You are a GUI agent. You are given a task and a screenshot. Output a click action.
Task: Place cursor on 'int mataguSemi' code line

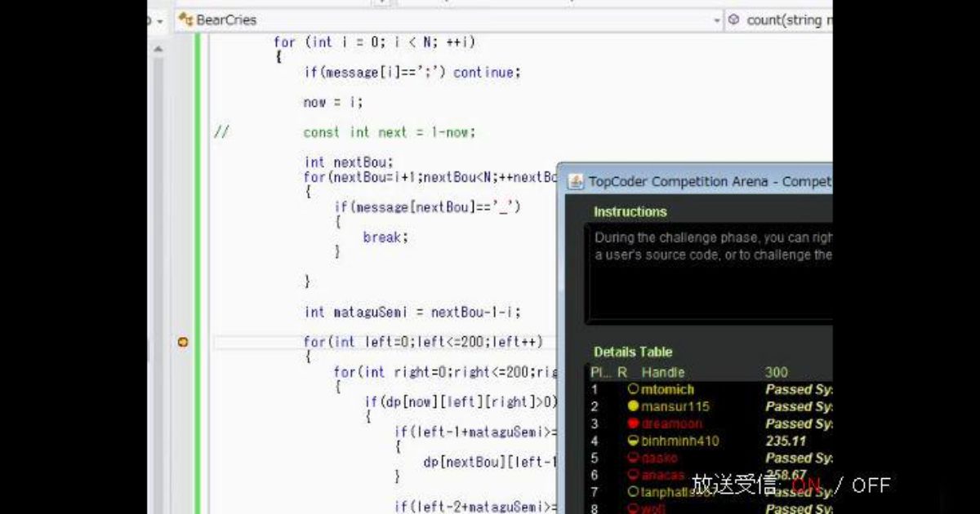pos(412,312)
